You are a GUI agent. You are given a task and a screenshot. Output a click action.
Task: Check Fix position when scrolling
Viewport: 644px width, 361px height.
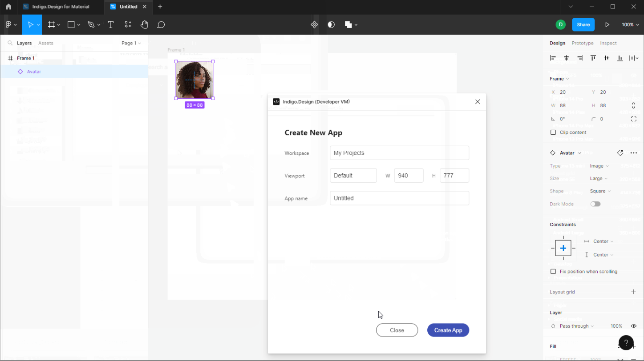[553, 272]
